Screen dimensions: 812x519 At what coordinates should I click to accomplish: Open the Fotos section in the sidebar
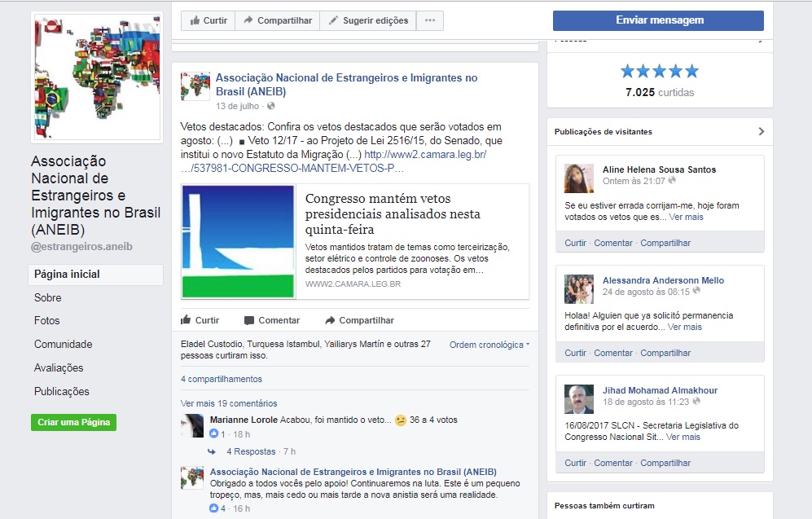46,321
